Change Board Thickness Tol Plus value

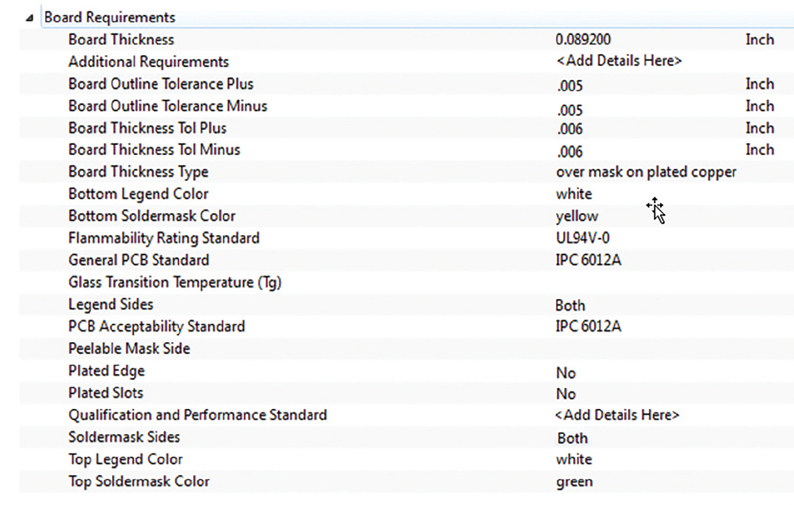click(570, 129)
